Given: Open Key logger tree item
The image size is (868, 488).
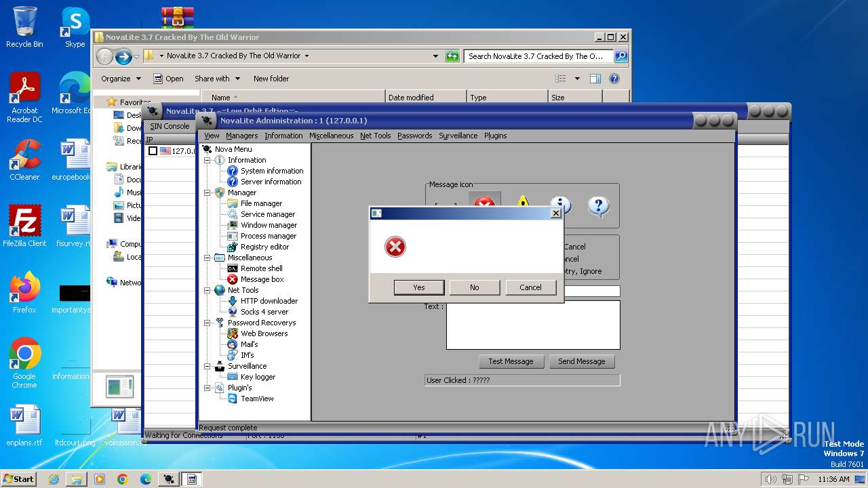Looking at the screenshot, I should (x=258, y=377).
